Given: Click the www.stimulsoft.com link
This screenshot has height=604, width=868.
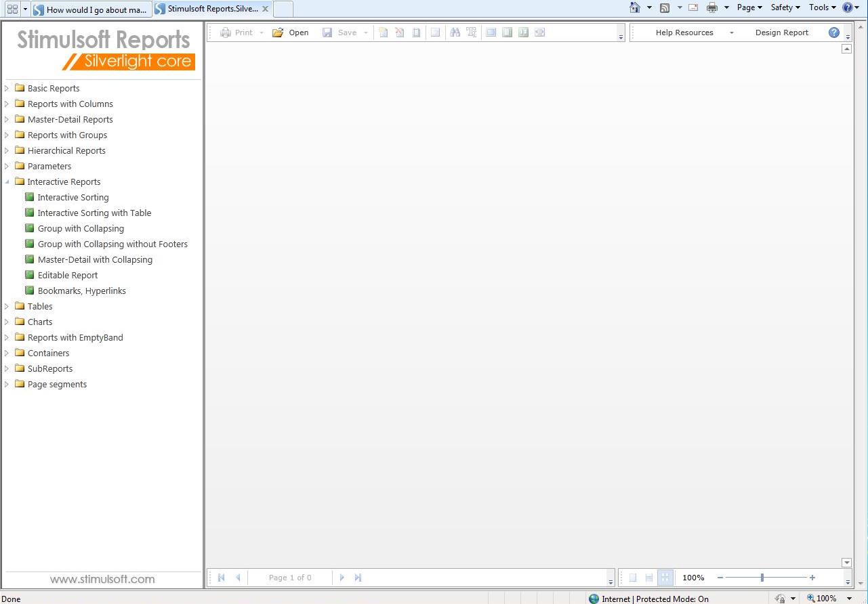Looking at the screenshot, I should click(x=102, y=579).
